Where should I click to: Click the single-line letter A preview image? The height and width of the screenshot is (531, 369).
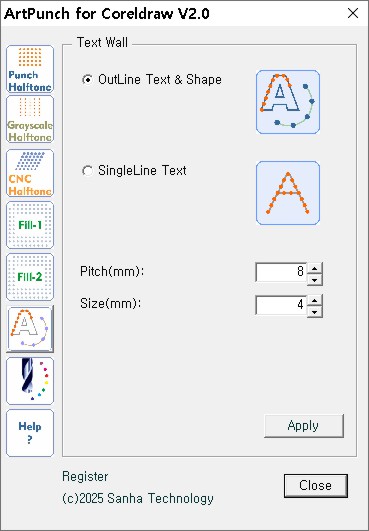pos(288,193)
